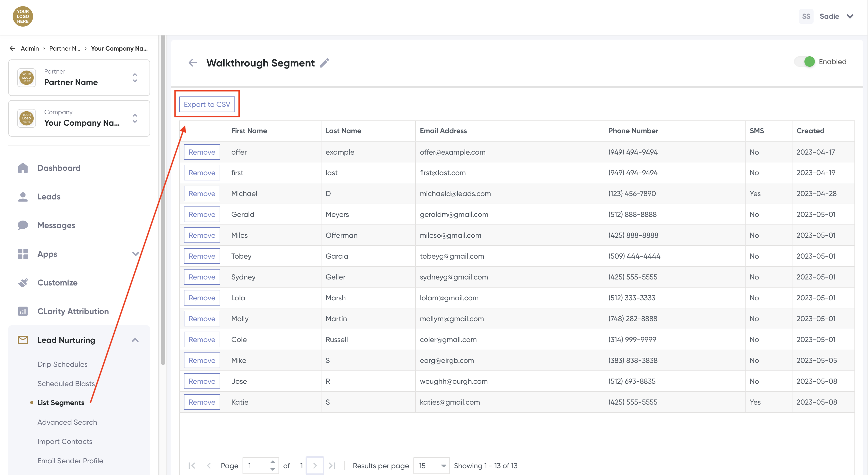Image resolution: width=868 pixels, height=475 pixels.
Task: Open the Results per page dropdown
Action: [432, 466]
